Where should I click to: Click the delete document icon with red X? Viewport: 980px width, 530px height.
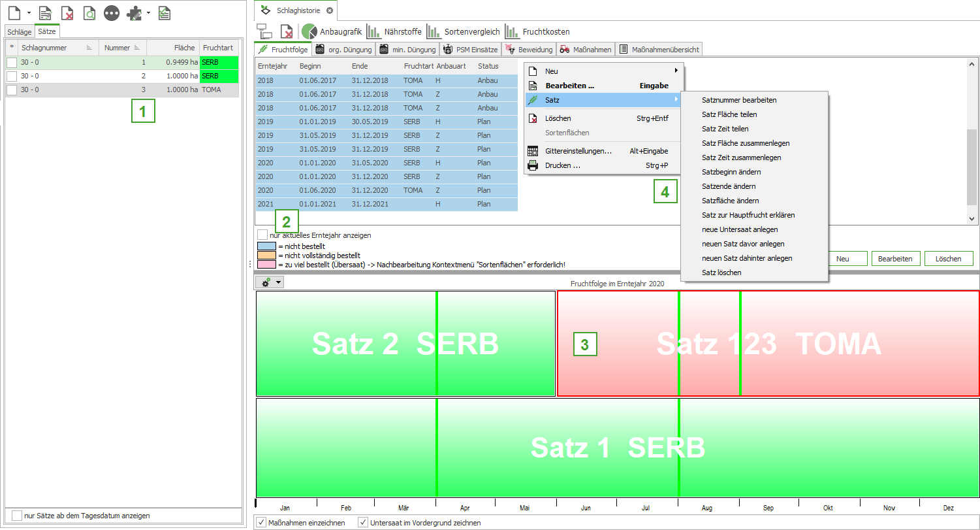(67, 12)
